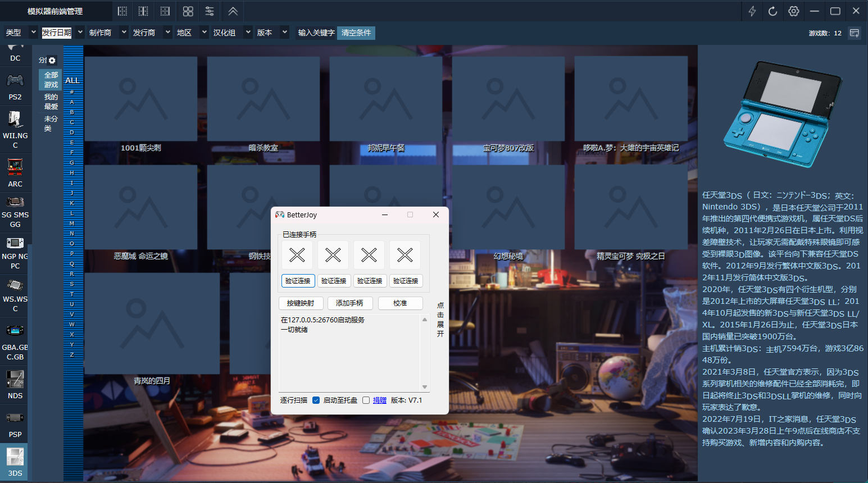Click the fourth controller slot X icon
Image resolution: width=868 pixels, height=483 pixels.
pos(405,255)
